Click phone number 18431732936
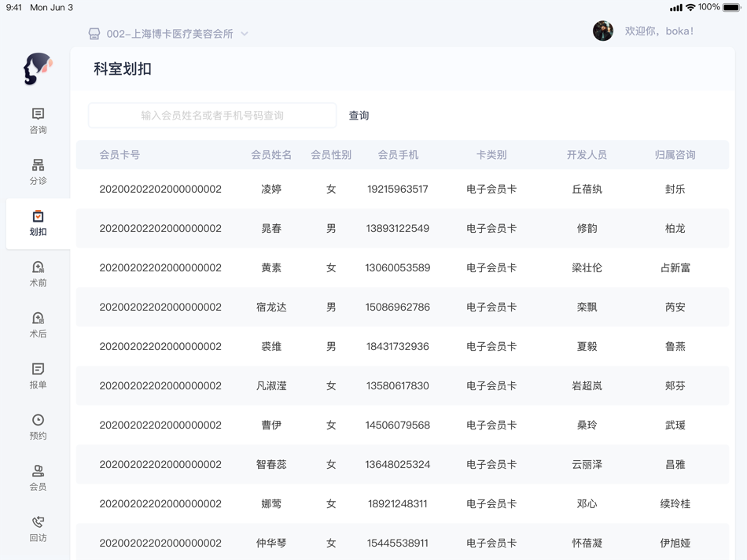747x560 pixels. coord(397,346)
